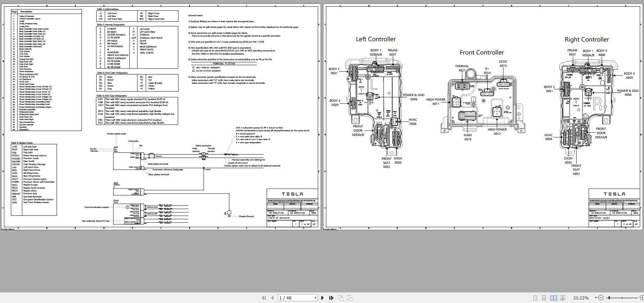Jump to the last page
Viewport: 644px width, 303px height.
[x=331, y=298]
